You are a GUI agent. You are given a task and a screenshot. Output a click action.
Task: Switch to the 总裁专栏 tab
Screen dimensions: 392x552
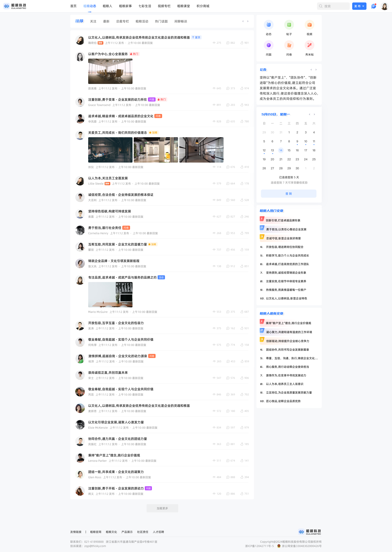[122, 21]
